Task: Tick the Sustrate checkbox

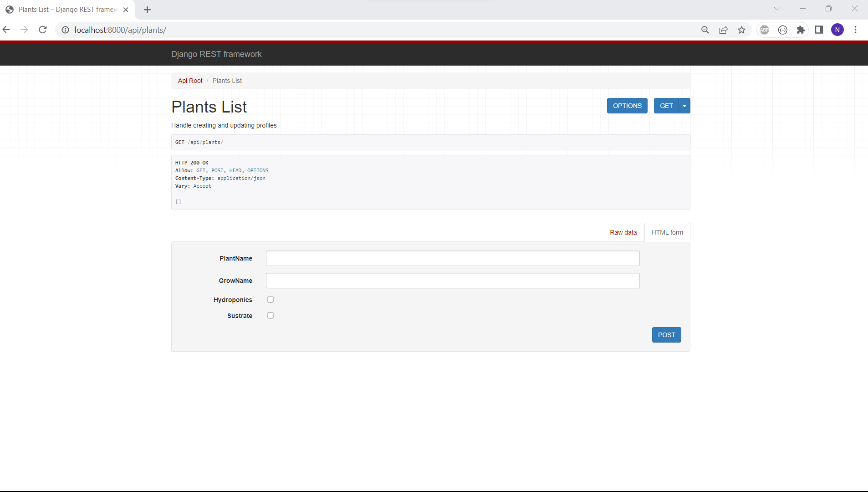Action: click(x=271, y=316)
